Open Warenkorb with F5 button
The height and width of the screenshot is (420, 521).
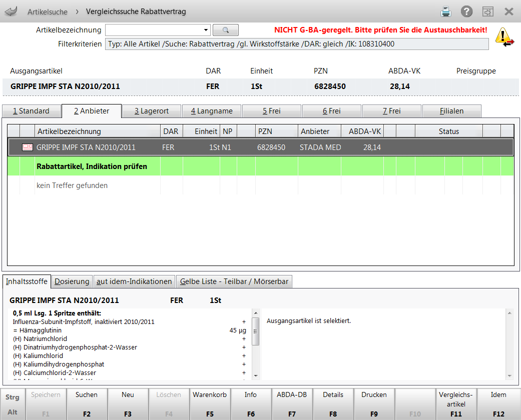pos(210,404)
